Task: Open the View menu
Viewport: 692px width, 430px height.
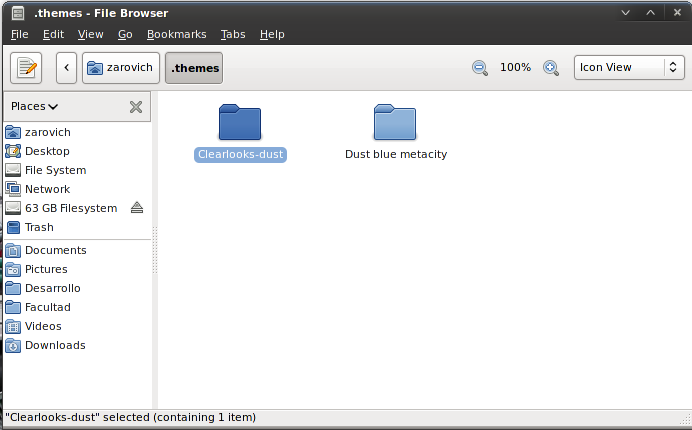Action: coord(90,34)
